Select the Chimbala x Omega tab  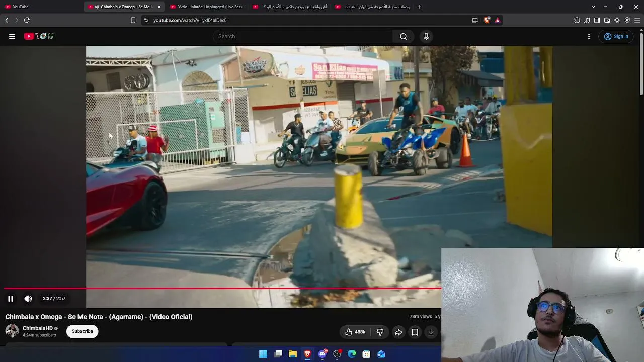(x=124, y=7)
